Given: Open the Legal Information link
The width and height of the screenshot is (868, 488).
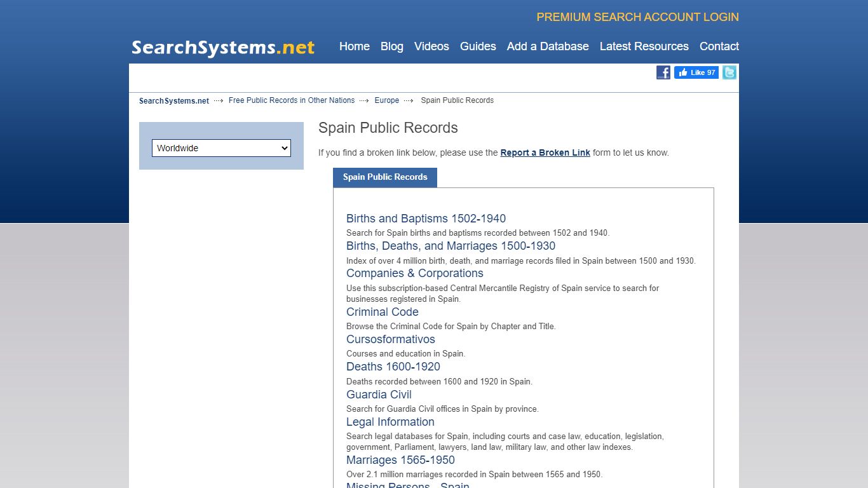Looking at the screenshot, I should (390, 422).
